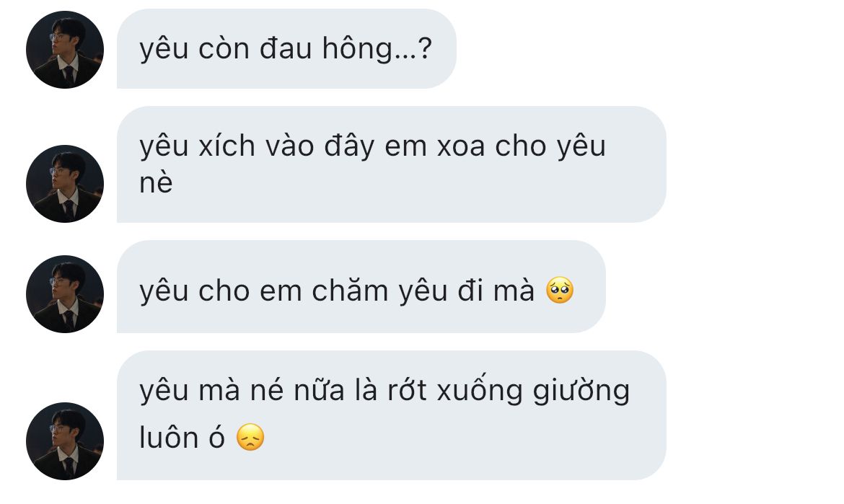Select the "yêu mà né nữa" message bubble
844x504 pixels.
391,415
